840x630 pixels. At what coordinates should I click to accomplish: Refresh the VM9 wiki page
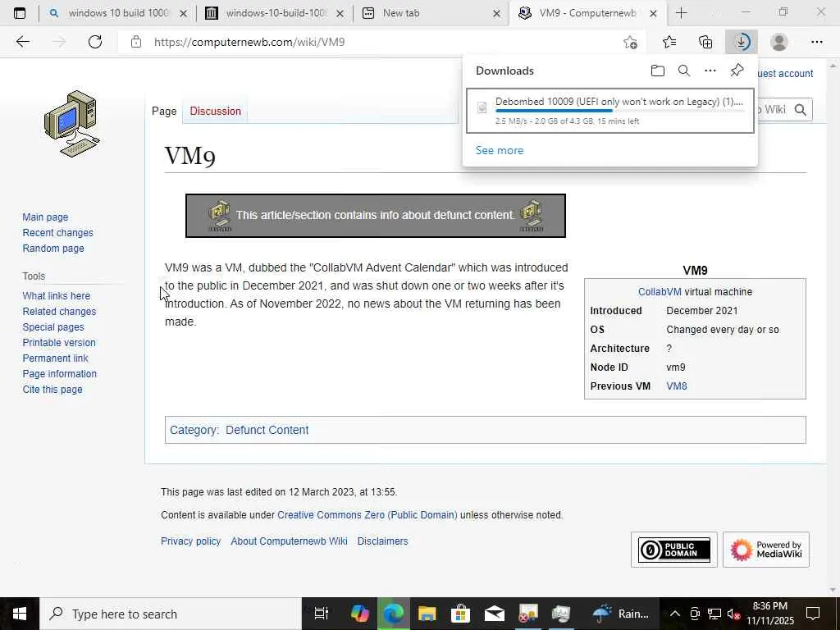coord(95,42)
